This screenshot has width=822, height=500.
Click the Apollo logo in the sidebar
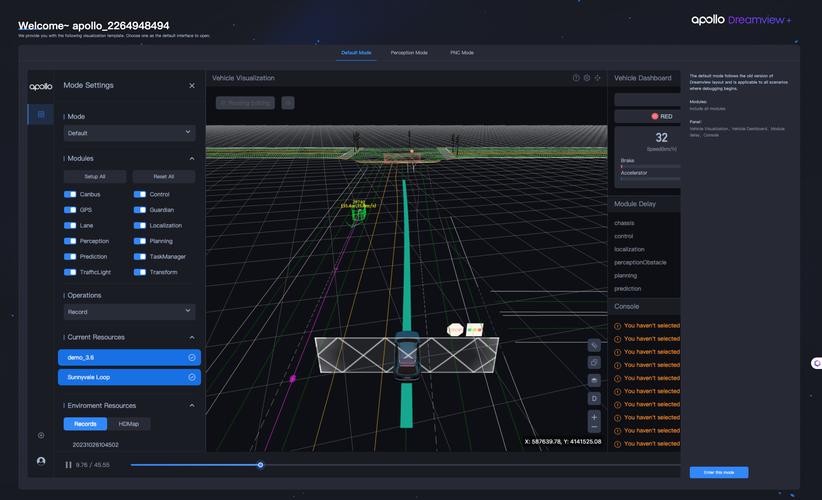(40, 86)
